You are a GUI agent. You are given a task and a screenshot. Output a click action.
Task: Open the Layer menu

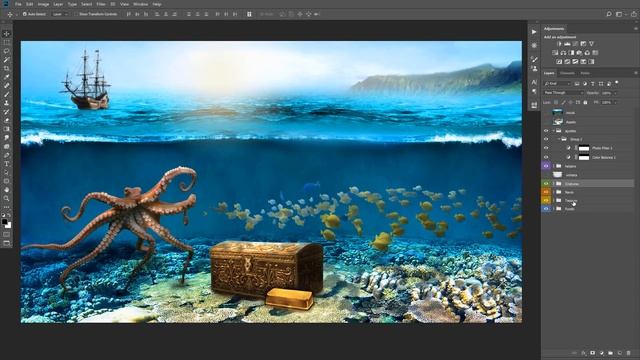point(58,4)
